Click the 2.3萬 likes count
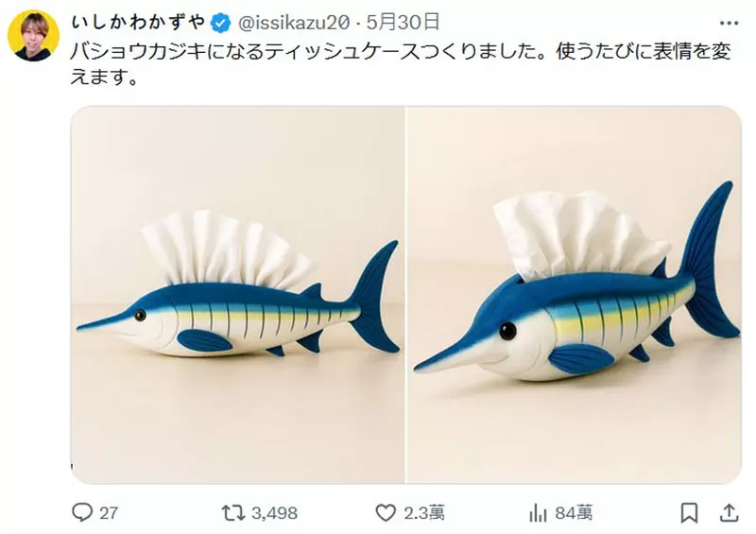The image size is (756, 534). (423, 512)
